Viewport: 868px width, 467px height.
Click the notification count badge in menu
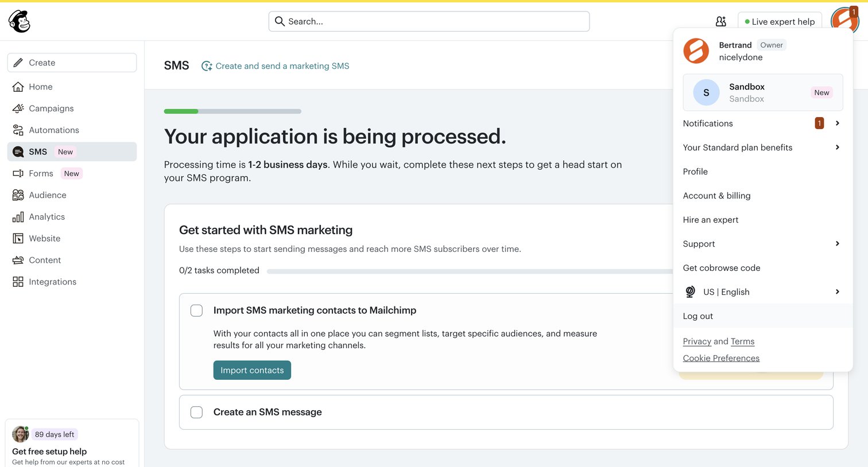pos(819,123)
